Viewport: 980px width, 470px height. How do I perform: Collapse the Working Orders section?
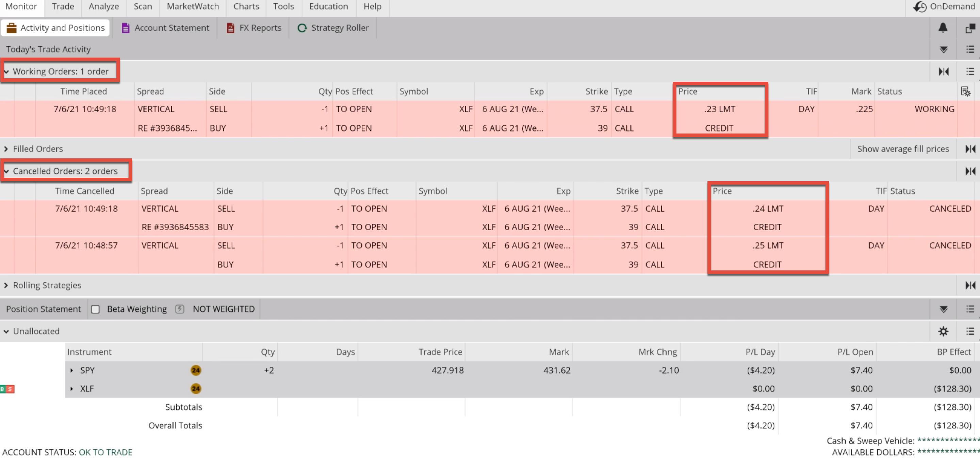point(6,72)
